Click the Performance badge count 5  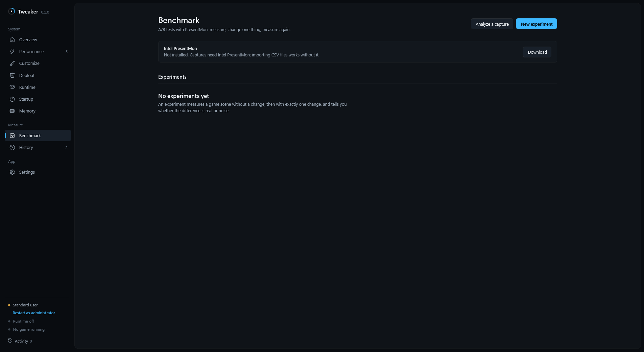(x=67, y=52)
